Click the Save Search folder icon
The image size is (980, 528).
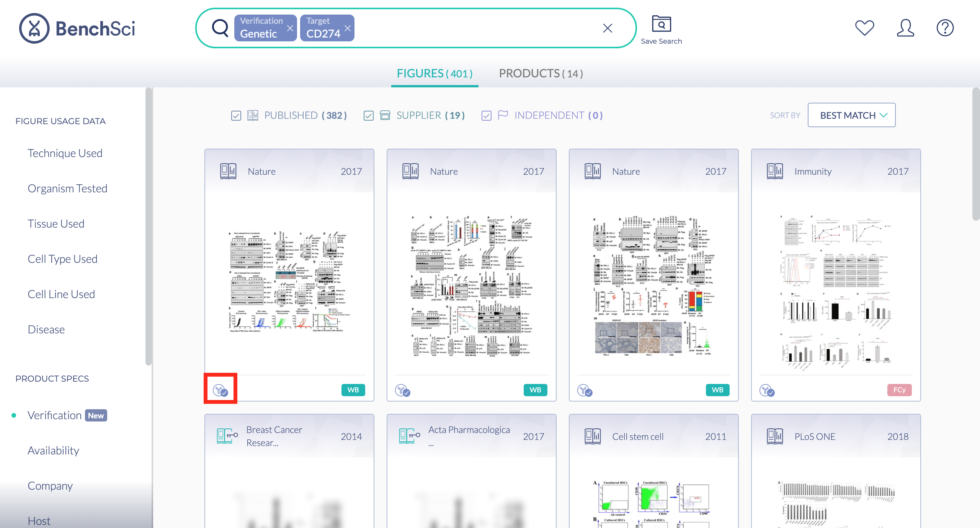pyautogui.click(x=661, y=24)
